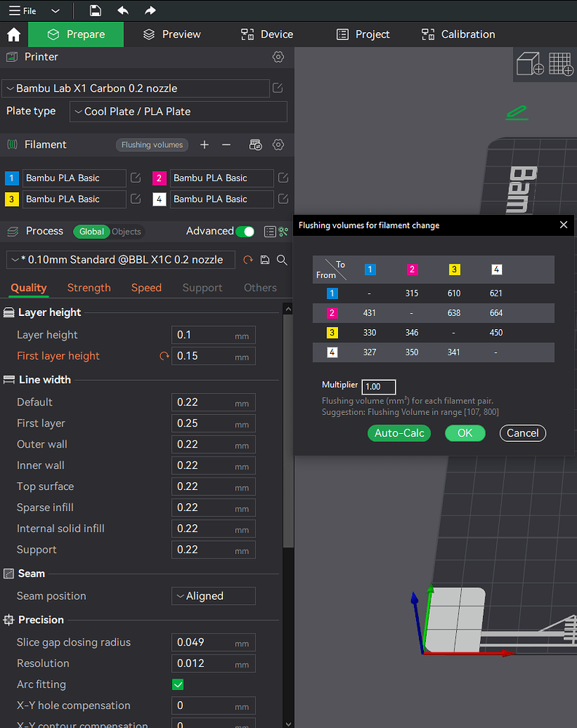
Task: Click the search process settings magnifier icon
Action: click(282, 260)
